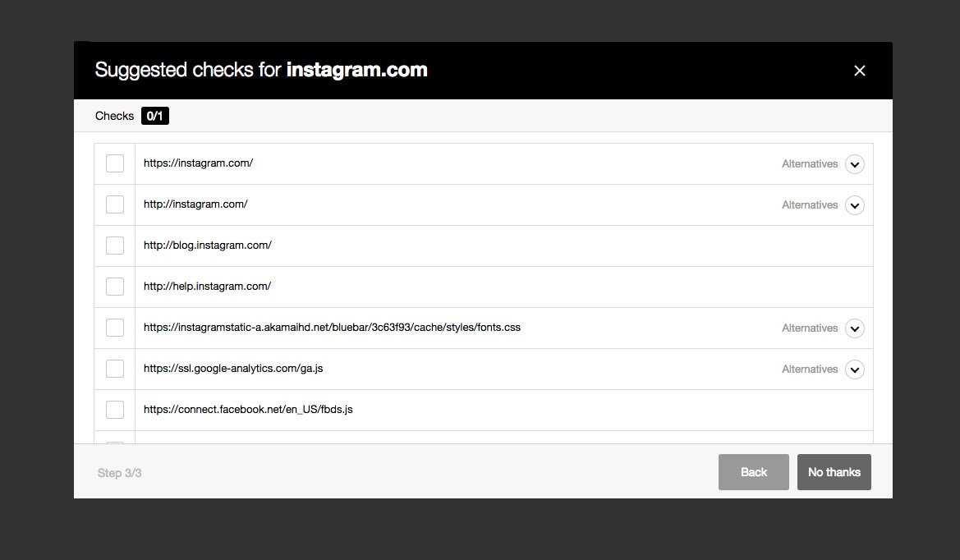Click the Back button
Viewport: 960px width, 560px height.
coord(753,472)
